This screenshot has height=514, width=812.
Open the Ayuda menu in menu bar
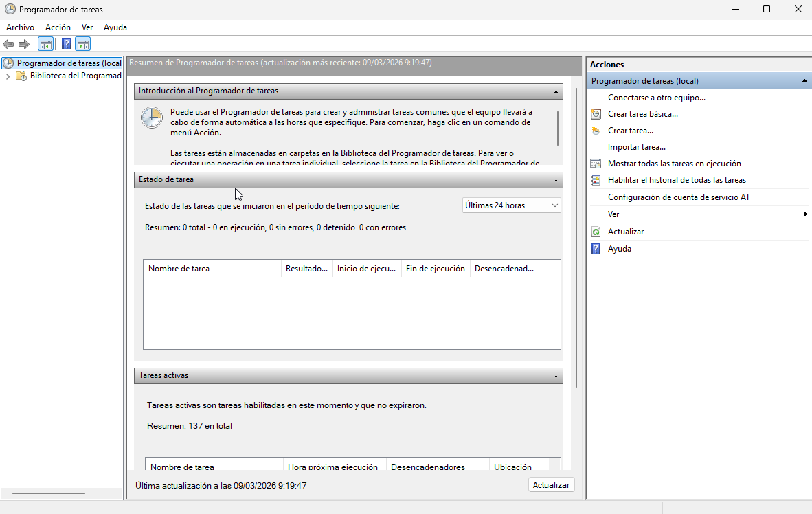[x=115, y=27]
